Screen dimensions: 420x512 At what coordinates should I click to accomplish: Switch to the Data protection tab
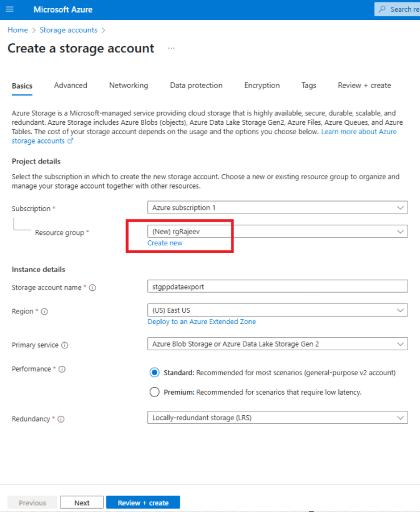(196, 86)
